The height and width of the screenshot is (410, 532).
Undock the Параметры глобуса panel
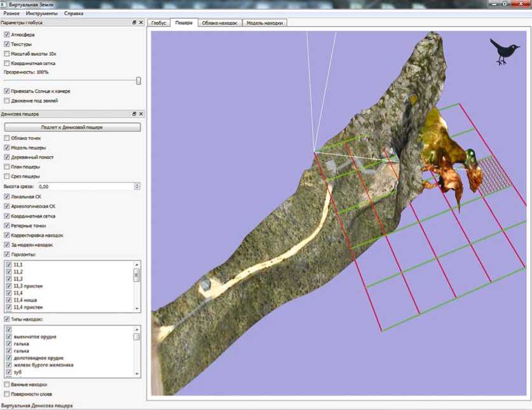134,22
